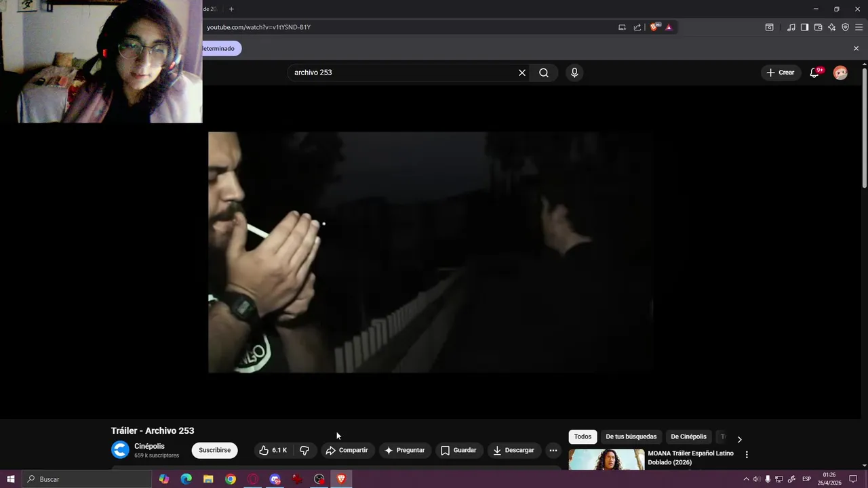Open Discord from the taskbar

click(275, 479)
